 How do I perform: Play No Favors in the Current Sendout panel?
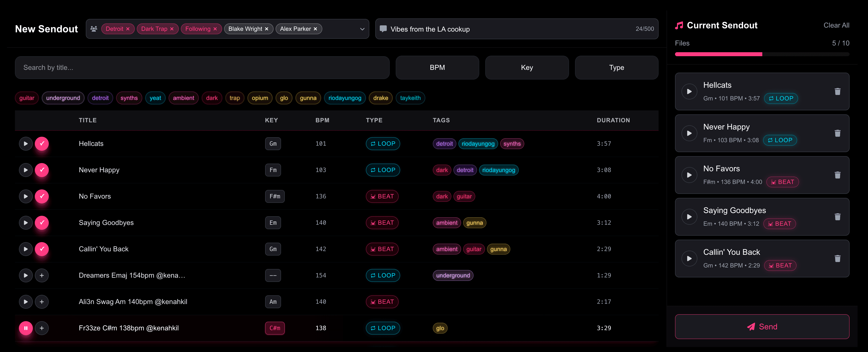point(689,175)
